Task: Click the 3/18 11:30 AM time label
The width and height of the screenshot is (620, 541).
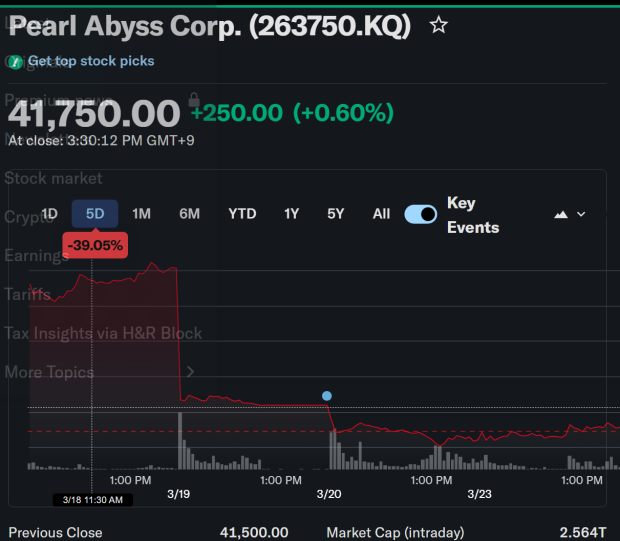Action: 93,500
